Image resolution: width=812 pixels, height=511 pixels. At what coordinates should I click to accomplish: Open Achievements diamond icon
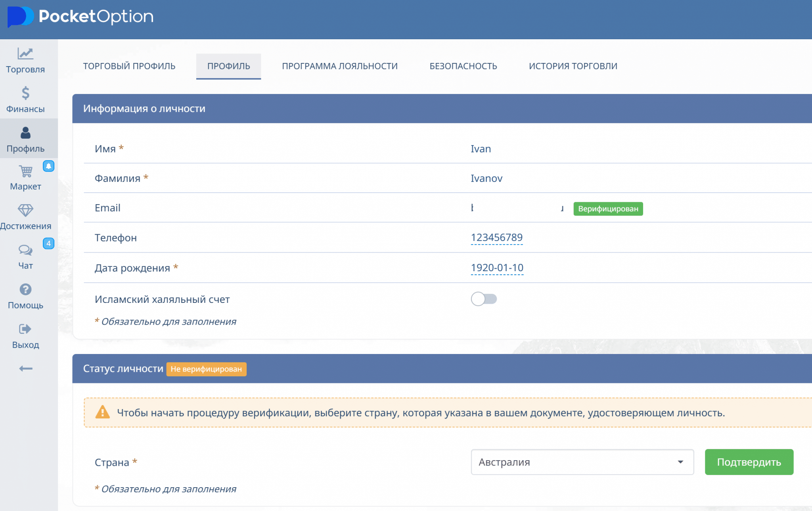pos(25,210)
